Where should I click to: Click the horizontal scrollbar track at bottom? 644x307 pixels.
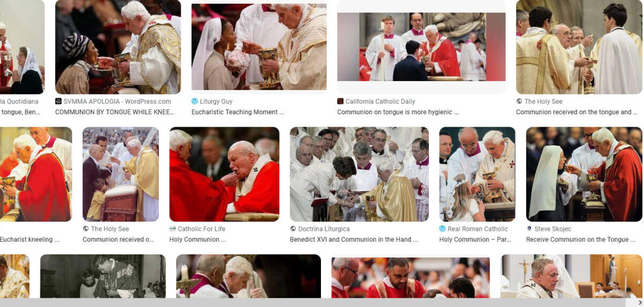(318, 302)
